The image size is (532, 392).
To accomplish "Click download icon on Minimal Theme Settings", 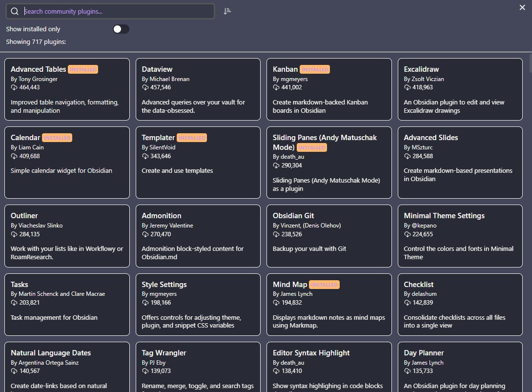I will [x=407, y=234].
